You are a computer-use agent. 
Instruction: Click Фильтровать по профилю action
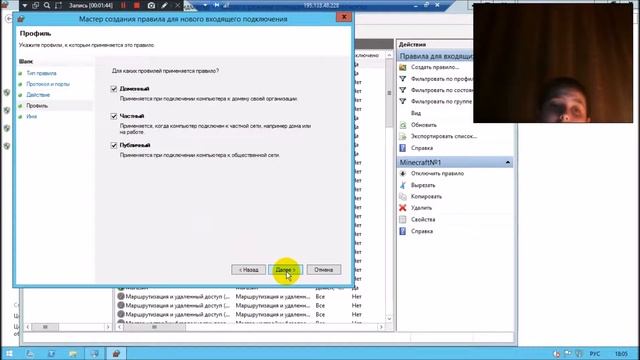pos(442,79)
